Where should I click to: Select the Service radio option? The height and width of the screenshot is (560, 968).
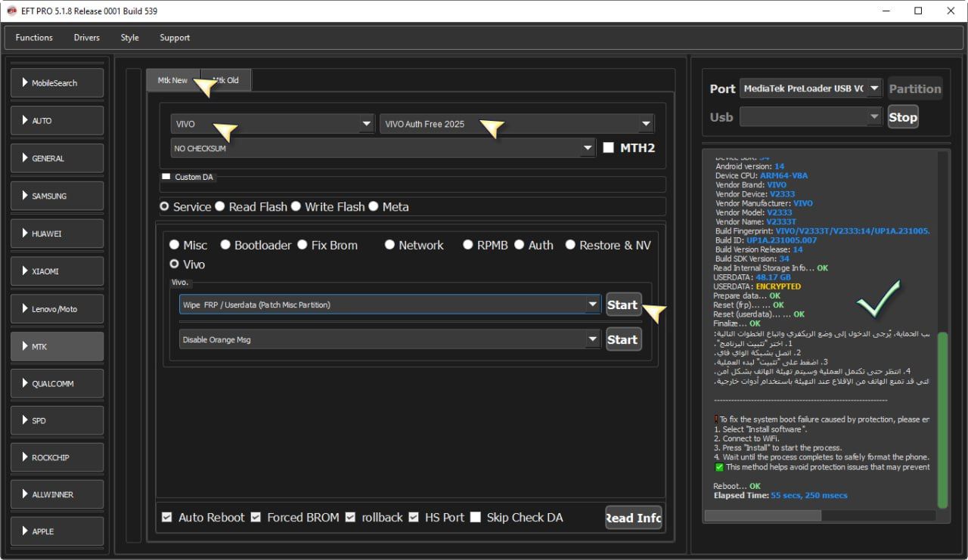[x=164, y=206]
